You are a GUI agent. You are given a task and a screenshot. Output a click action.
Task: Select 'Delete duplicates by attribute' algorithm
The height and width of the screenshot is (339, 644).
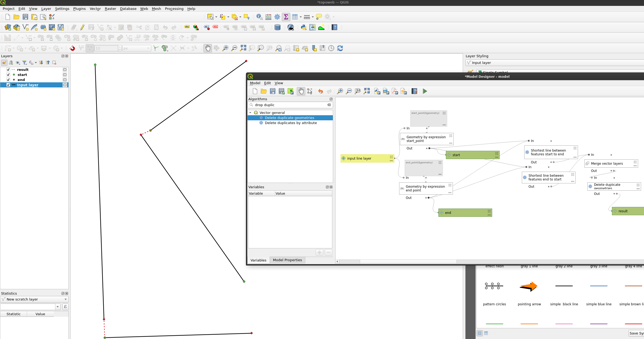[x=291, y=123]
